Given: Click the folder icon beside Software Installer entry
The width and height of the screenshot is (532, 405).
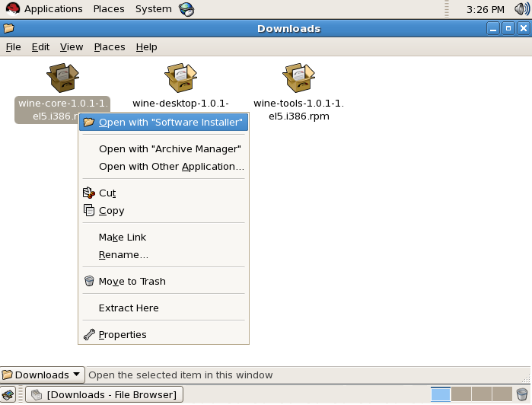Looking at the screenshot, I should coord(89,123).
